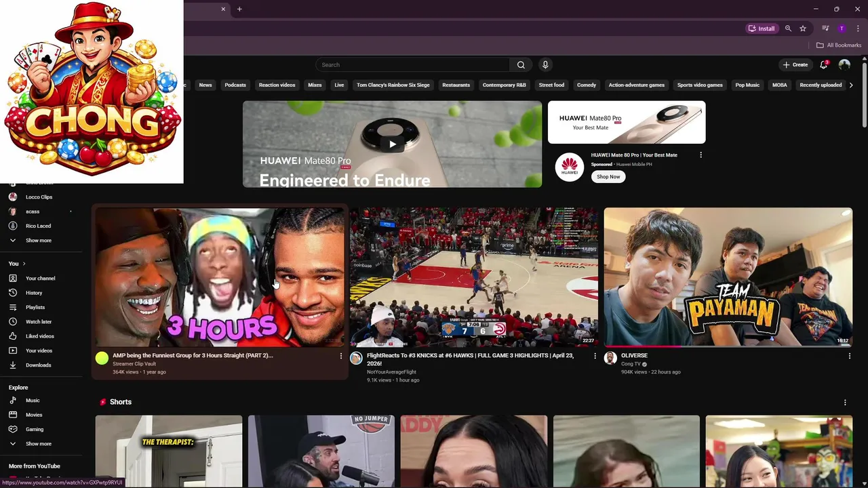Image resolution: width=868 pixels, height=488 pixels.
Task: Bookmark this page with star icon
Action: [x=803, y=28]
